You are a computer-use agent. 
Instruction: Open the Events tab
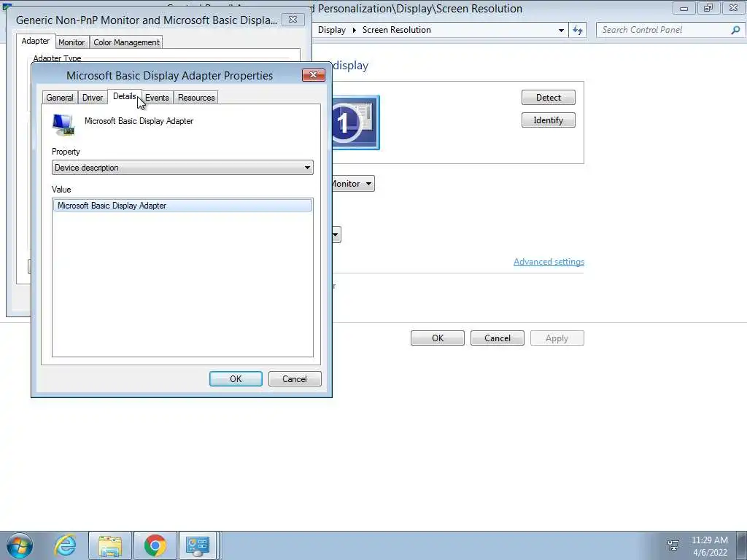[158, 98]
